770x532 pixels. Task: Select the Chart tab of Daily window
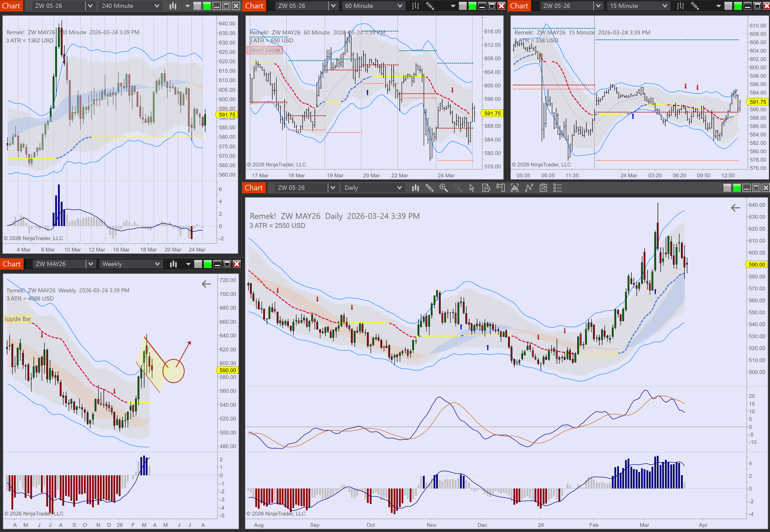(253, 188)
